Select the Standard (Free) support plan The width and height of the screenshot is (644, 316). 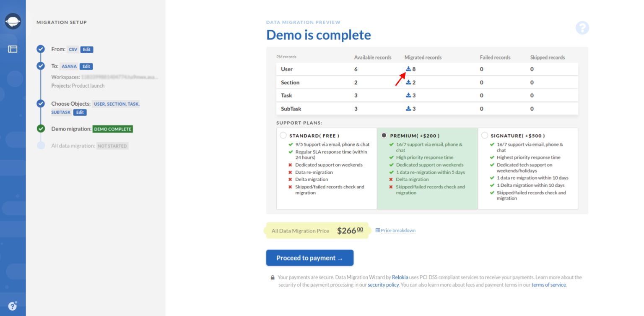[283, 135]
